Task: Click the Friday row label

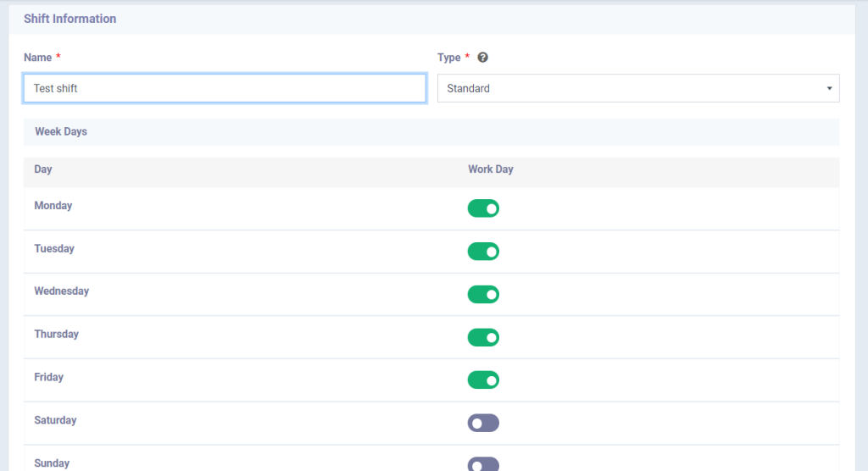Action: tap(48, 378)
